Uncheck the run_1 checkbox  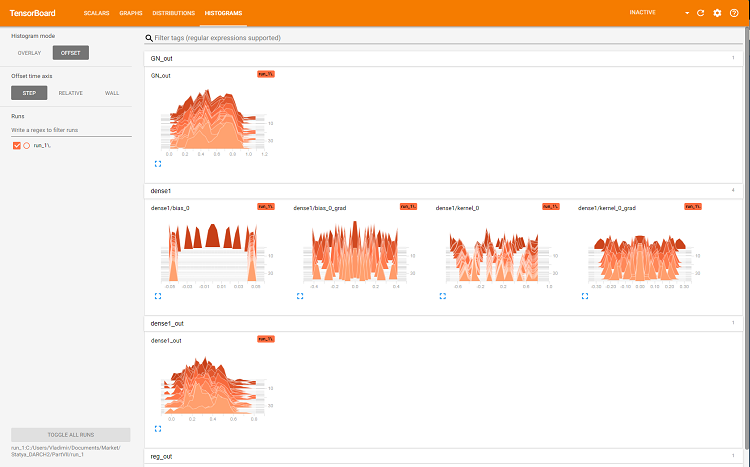click(17, 145)
